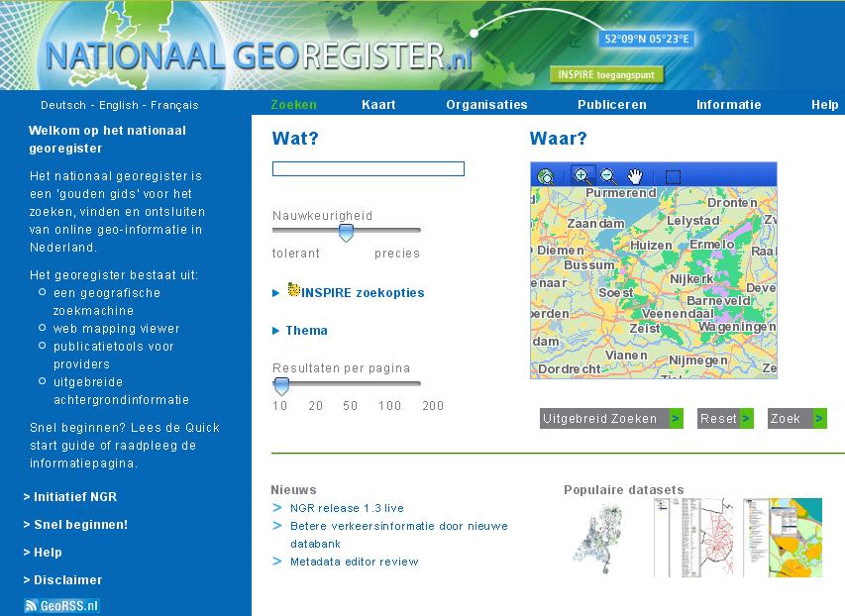
Task: Open the orange coastal map dataset thumbnail
Action: [x=783, y=538]
